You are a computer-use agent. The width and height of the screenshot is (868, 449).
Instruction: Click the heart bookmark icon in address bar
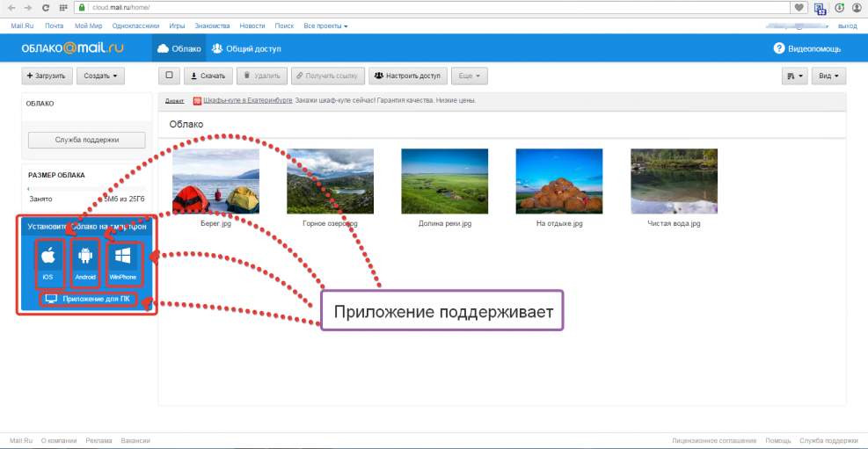point(799,7)
